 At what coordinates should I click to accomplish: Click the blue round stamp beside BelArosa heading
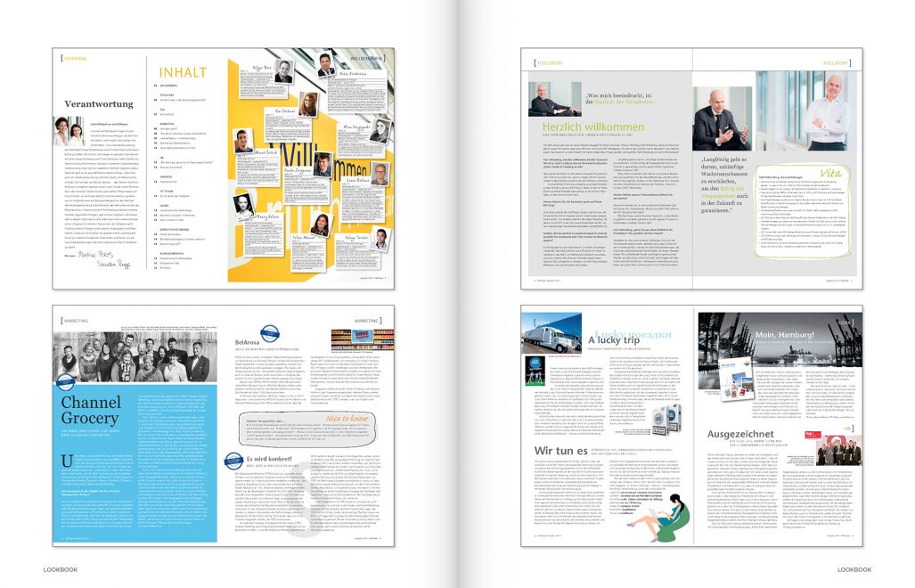pos(270,333)
